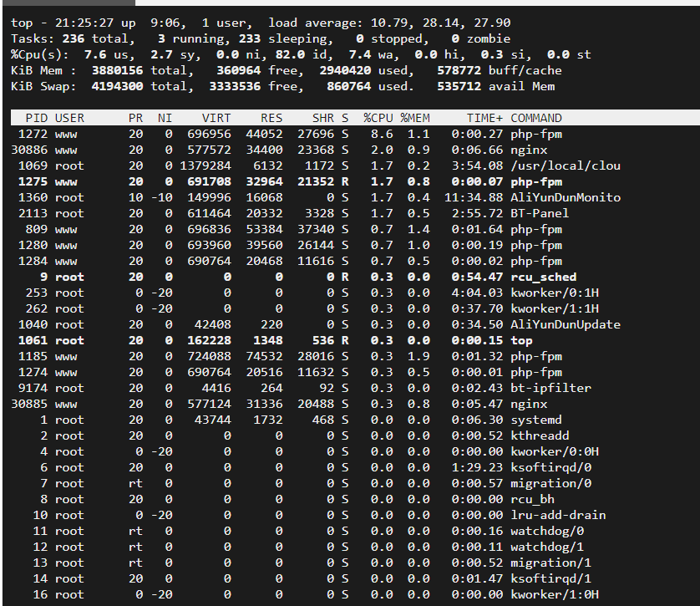Viewport: 700px width, 606px height.
Task: Select TIME+ value 3:54.08
Action: (477, 166)
